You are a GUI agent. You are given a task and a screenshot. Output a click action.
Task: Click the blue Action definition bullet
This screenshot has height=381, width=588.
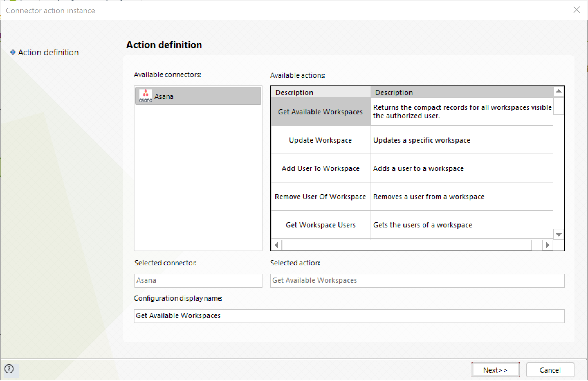13,52
